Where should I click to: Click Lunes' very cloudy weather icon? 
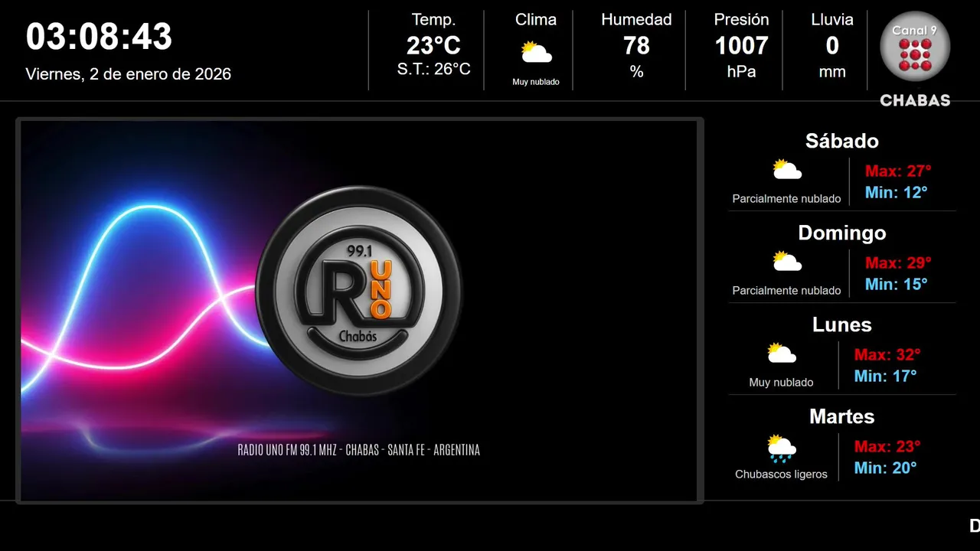point(782,354)
